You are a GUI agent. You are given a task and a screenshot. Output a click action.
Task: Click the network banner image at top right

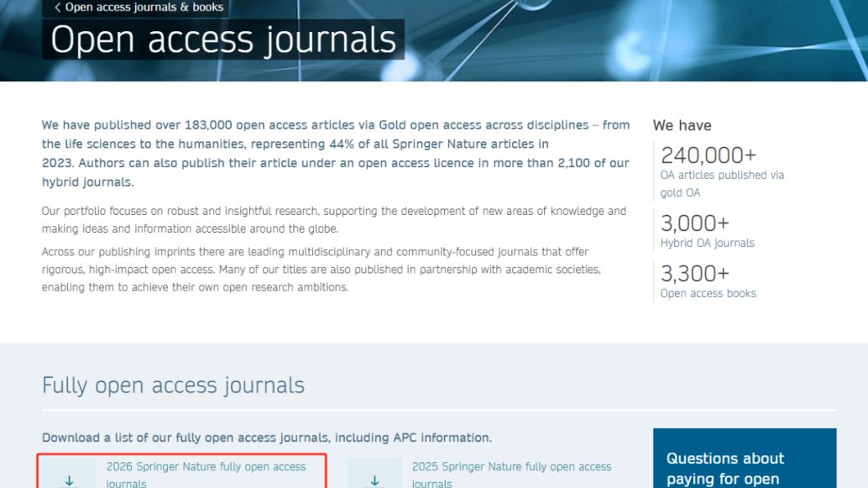coord(672,38)
